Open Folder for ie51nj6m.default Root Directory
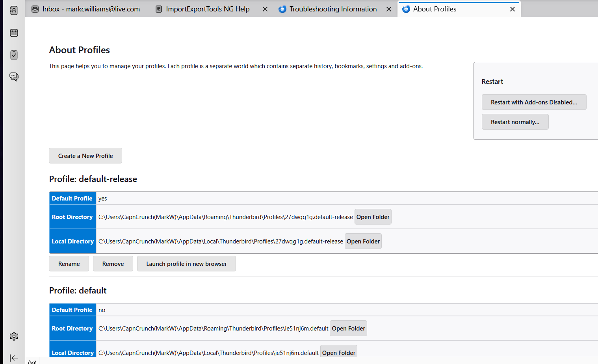 coord(348,328)
